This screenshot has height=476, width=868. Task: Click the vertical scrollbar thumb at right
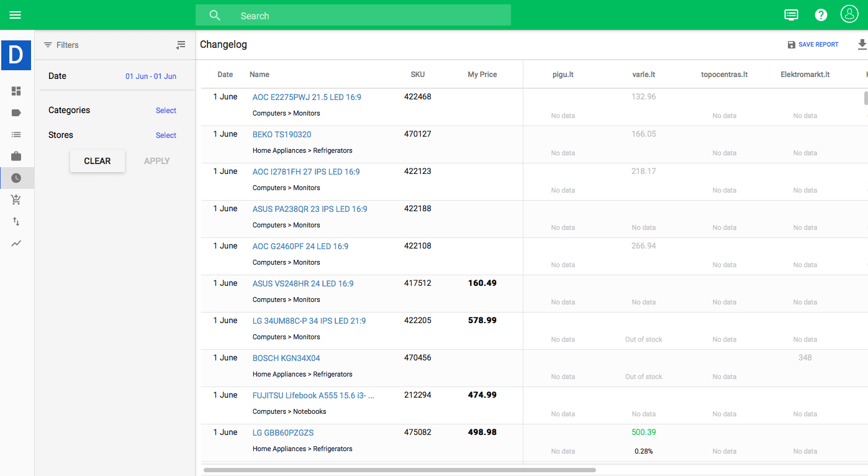(x=866, y=98)
